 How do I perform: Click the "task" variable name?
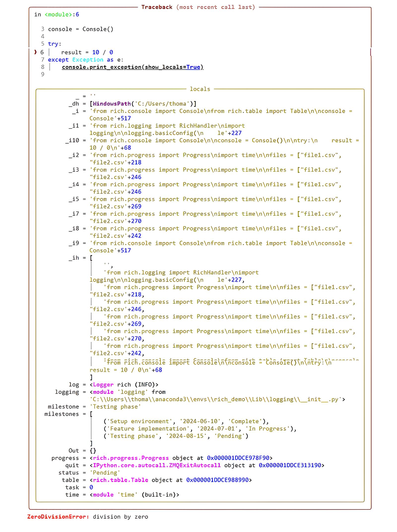click(x=72, y=487)
